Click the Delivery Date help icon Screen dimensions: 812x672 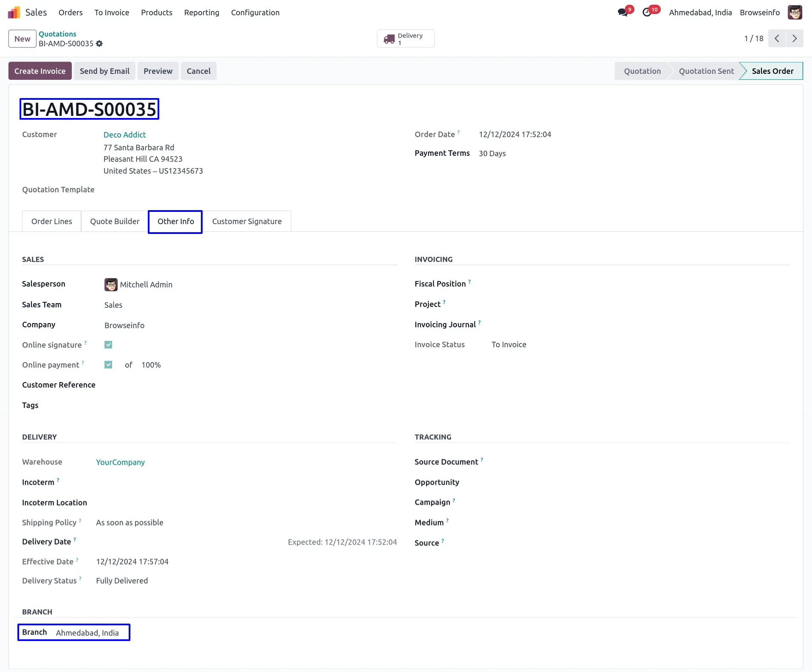point(75,539)
